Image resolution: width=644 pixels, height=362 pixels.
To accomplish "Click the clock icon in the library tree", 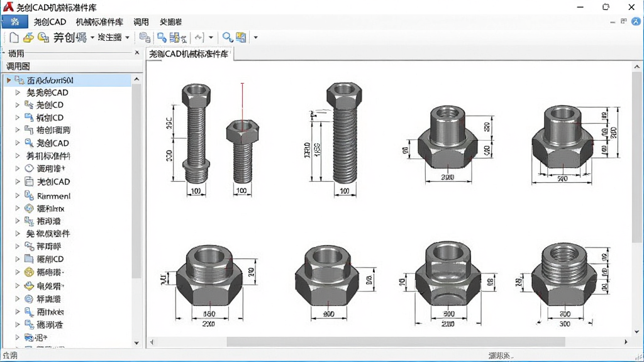I will click(x=29, y=168).
